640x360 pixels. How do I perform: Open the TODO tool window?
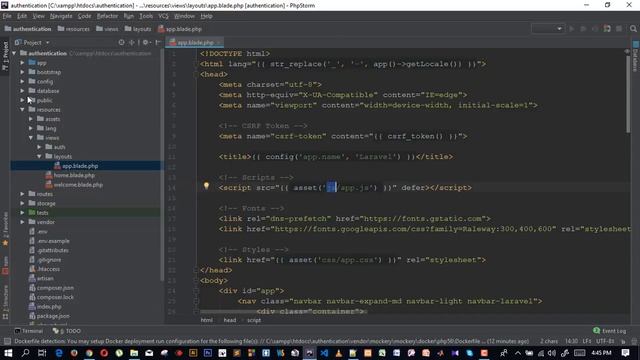[67, 331]
